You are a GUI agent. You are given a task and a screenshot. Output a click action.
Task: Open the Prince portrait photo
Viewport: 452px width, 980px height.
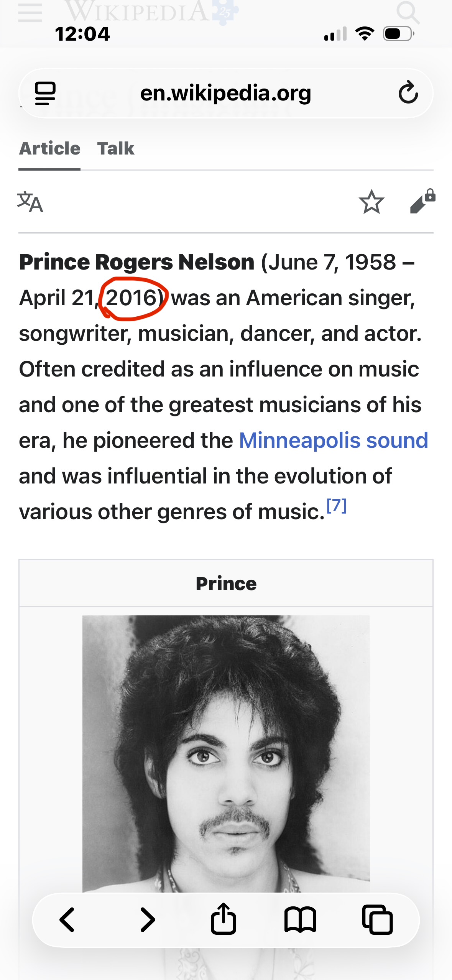(226, 751)
